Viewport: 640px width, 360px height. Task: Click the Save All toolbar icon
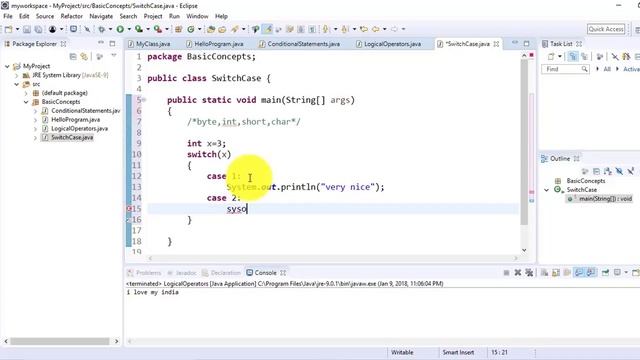point(38,29)
